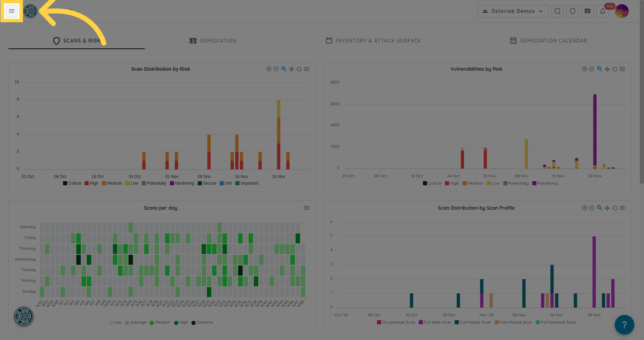This screenshot has height=340, width=644.
Task: Toggle Critical series in Scan Distribution by Risk legend
Action: point(72,183)
